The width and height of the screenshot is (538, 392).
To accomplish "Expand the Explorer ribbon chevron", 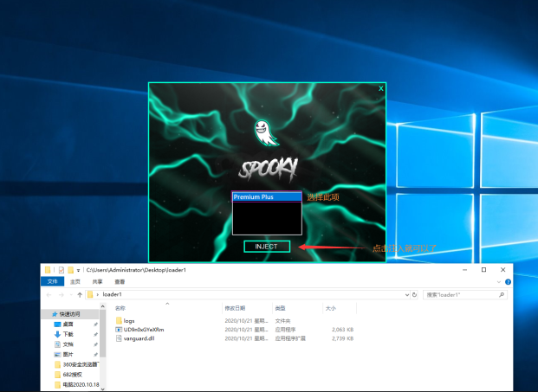I will coord(499,281).
